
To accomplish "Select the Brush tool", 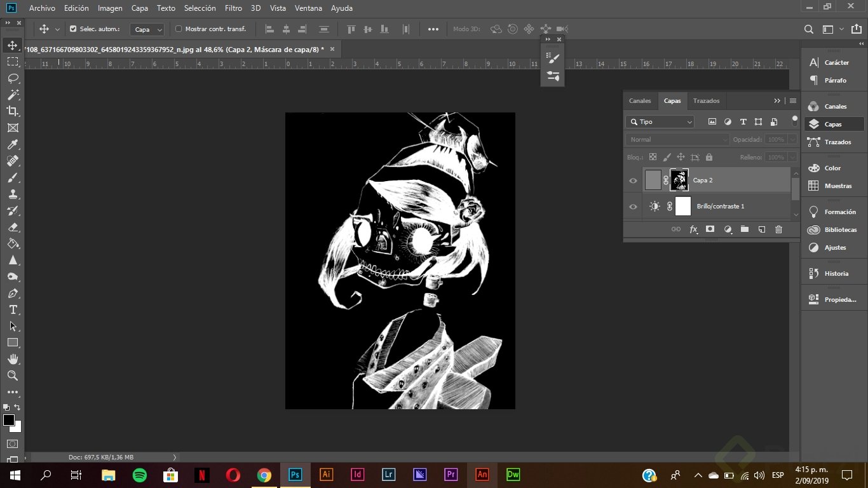I will point(12,177).
